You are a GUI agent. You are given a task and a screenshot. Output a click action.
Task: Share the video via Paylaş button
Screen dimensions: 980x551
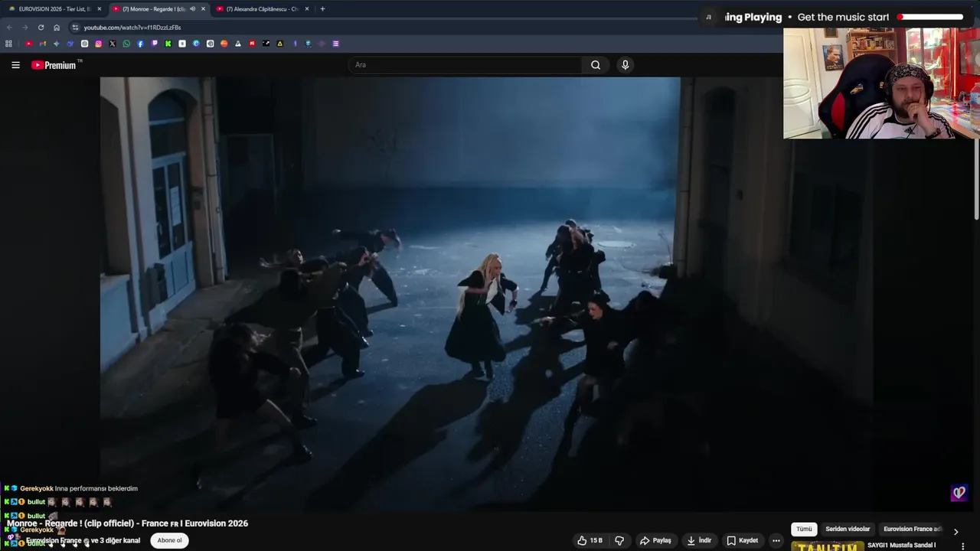[x=656, y=540]
